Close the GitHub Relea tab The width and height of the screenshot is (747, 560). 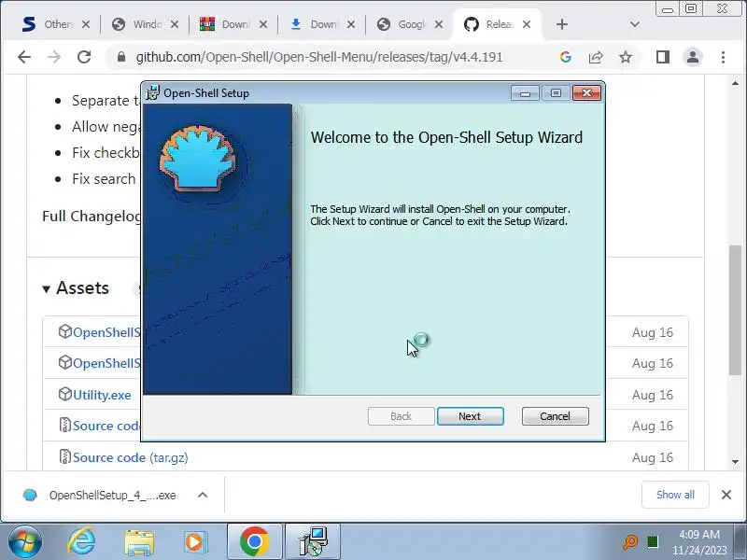(x=527, y=24)
